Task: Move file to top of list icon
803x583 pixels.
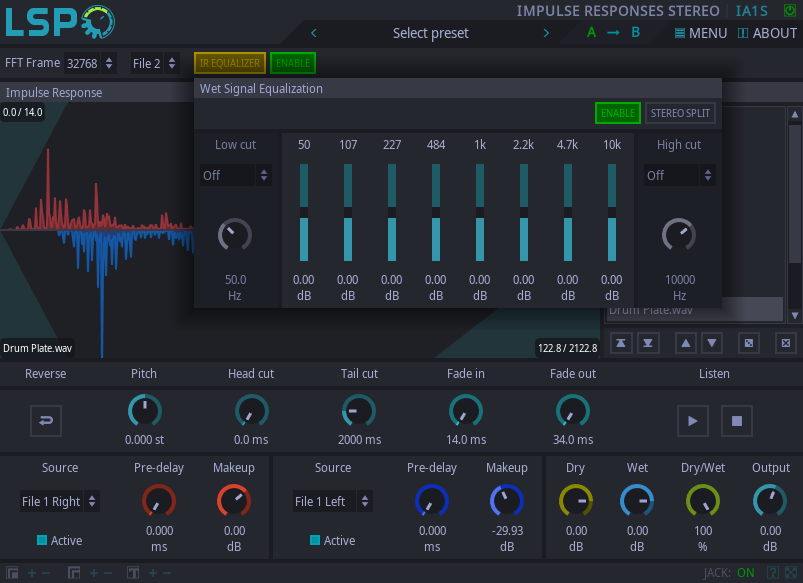Action: click(x=621, y=343)
